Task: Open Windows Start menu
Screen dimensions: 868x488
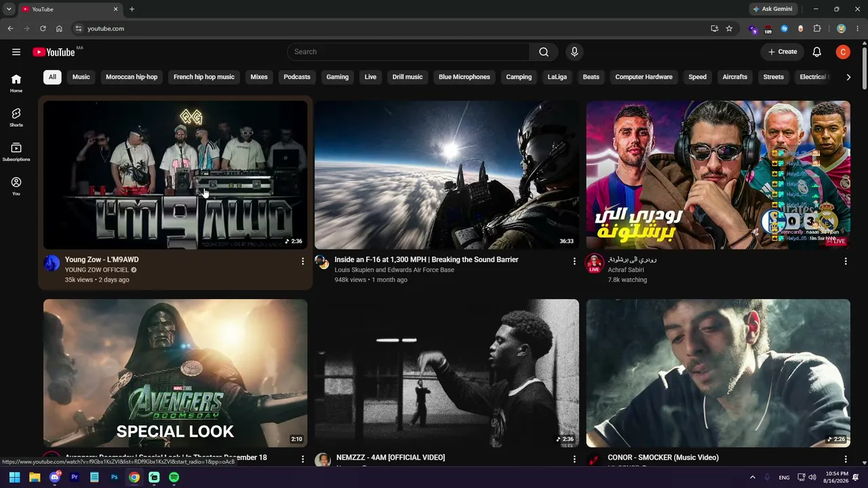Action: click(x=15, y=477)
